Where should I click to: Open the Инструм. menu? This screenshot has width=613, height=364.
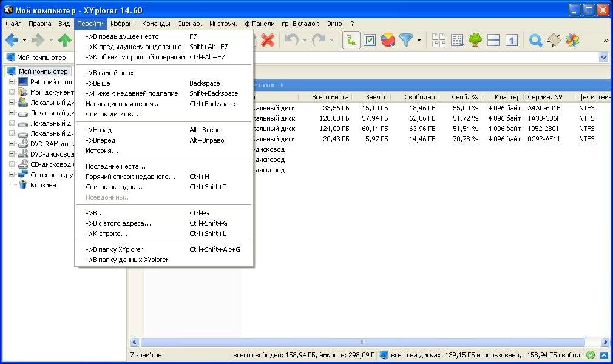pos(223,24)
